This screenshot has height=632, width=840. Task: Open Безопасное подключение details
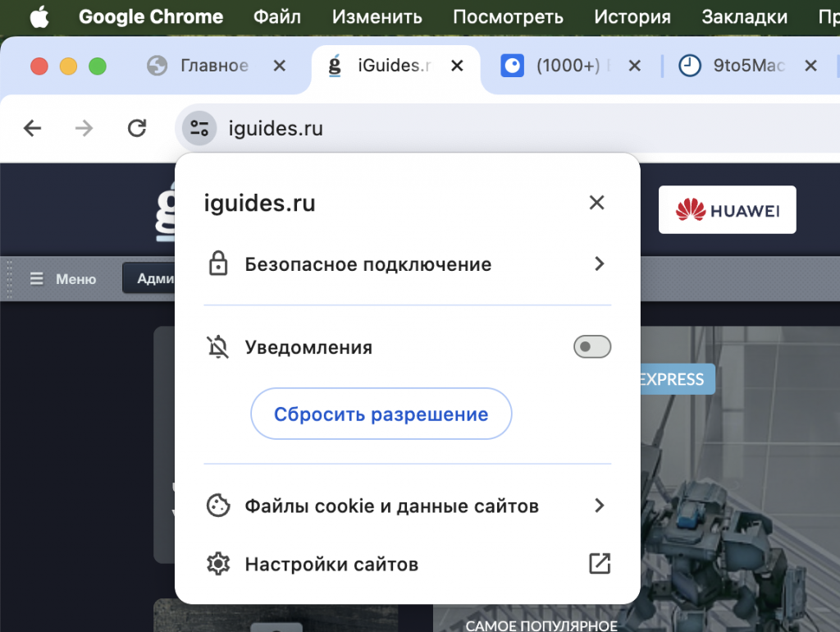(407, 263)
